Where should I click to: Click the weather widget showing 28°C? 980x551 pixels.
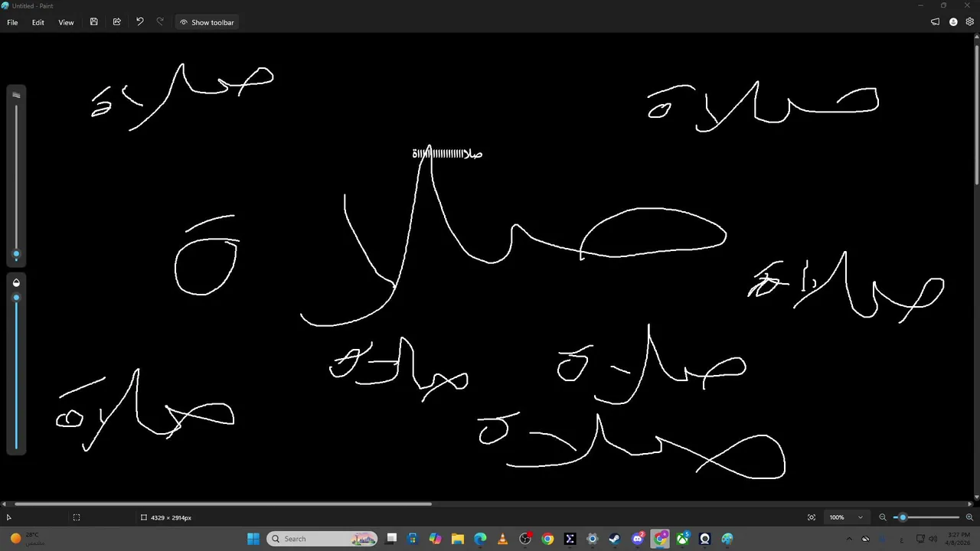point(26,539)
